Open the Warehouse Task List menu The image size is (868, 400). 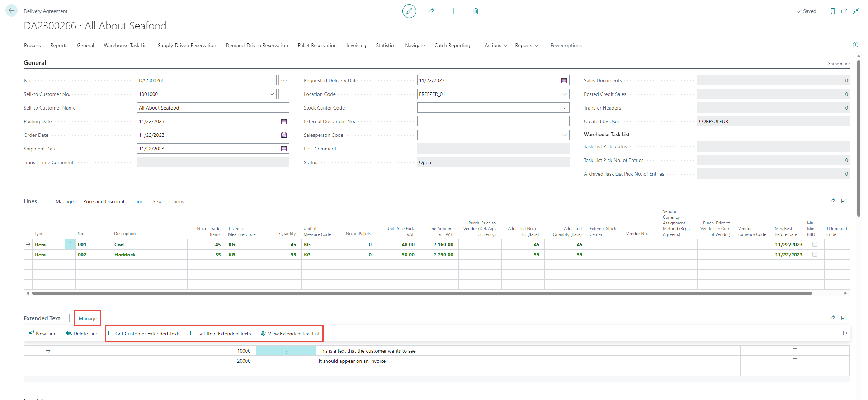(x=126, y=45)
